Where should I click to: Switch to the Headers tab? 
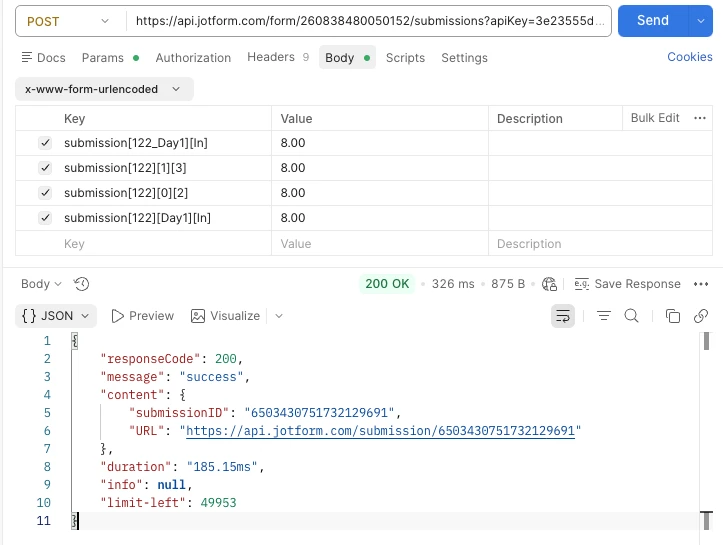[x=278, y=57]
